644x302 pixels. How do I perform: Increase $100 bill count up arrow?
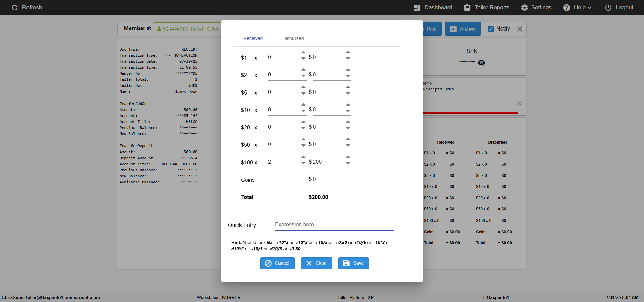tap(303, 157)
